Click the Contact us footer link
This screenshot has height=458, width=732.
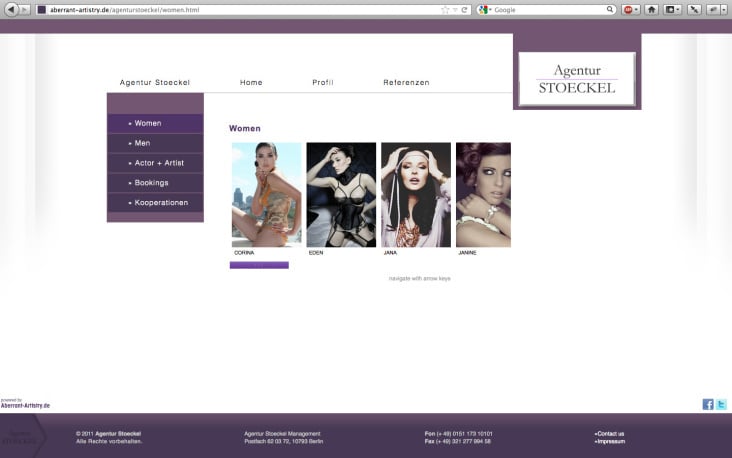[x=609, y=434]
